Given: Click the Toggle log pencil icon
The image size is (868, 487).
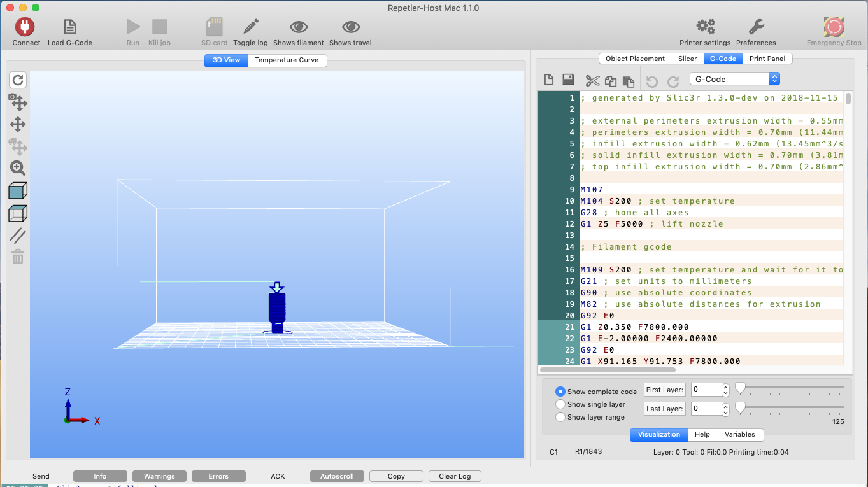Looking at the screenshot, I should pyautogui.click(x=250, y=27).
